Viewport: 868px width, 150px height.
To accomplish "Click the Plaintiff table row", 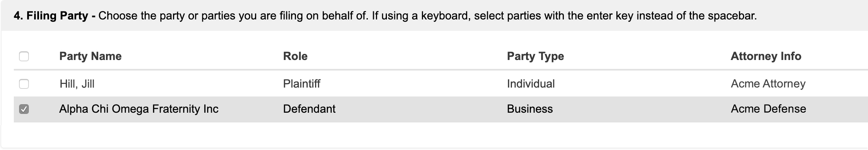I will tap(441, 84).
